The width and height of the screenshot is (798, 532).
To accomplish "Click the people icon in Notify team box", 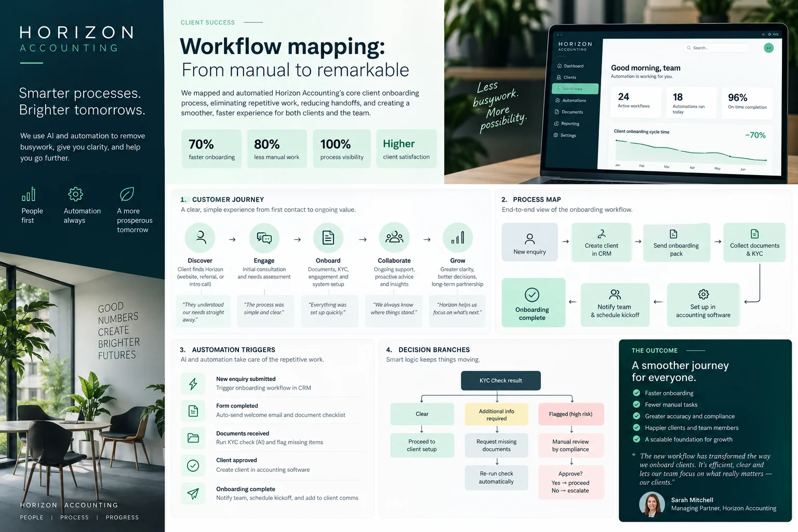I will pyautogui.click(x=615, y=295).
